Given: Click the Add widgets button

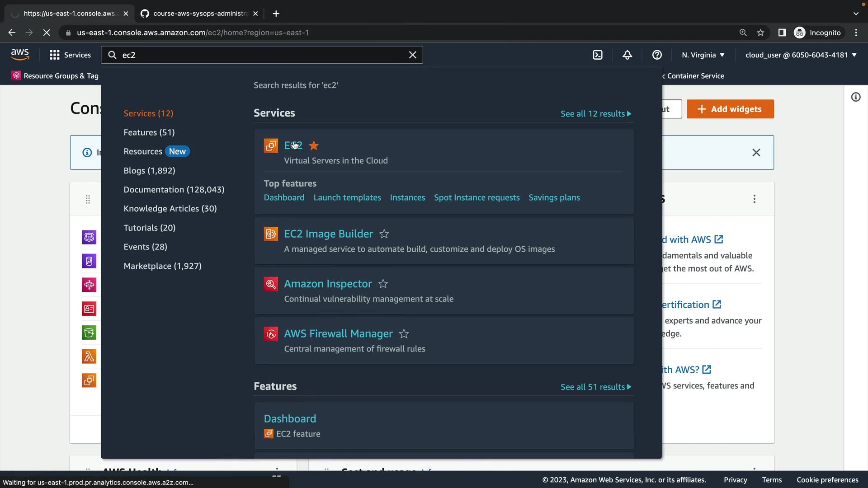Looking at the screenshot, I should [x=730, y=109].
